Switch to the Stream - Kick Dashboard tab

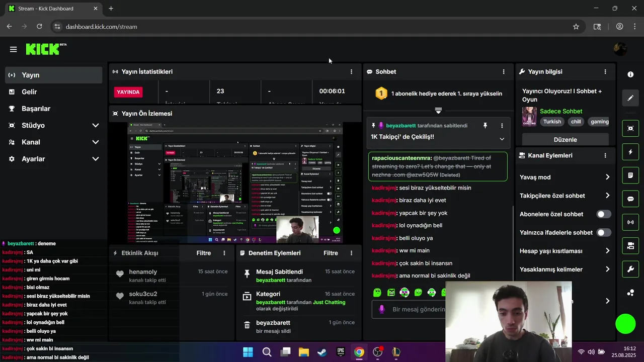pos(52,9)
